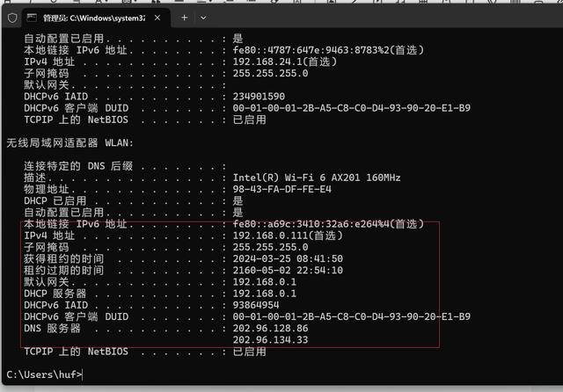Screen dimensions: 563x392
Task: Click DNS server 202.96.134.33
Action: pyautogui.click(x=270, y=339)
